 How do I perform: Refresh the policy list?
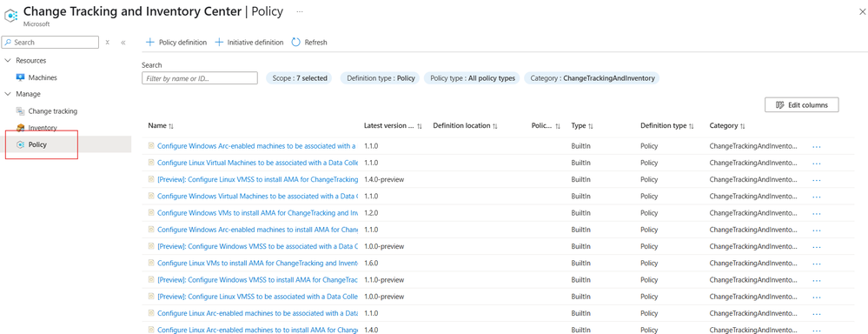pos(309,42)
